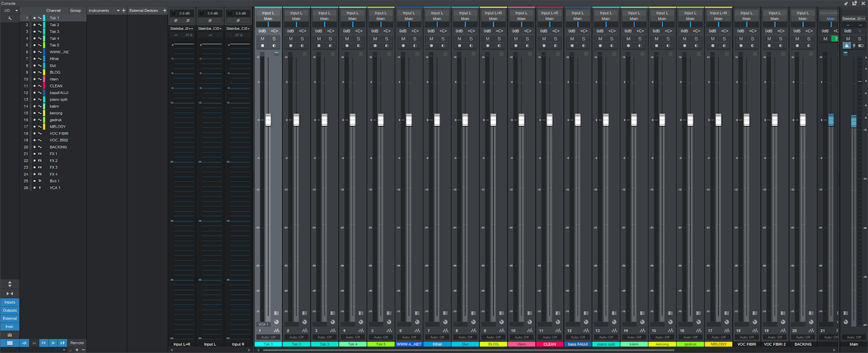Solo the BACKING channel
This screenshot has height=353, width=868.
809,39
